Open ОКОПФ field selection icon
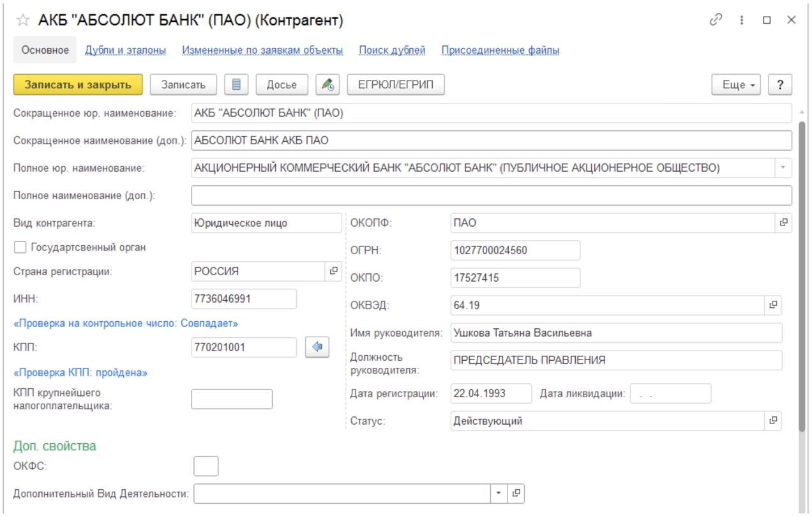The image size is (812, 516). tap(783, 223)
